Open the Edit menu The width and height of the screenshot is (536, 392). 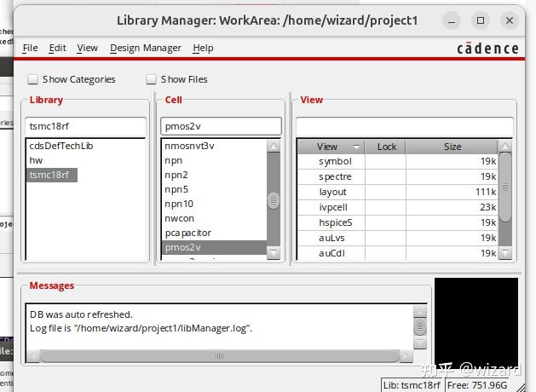coord(57,48)
